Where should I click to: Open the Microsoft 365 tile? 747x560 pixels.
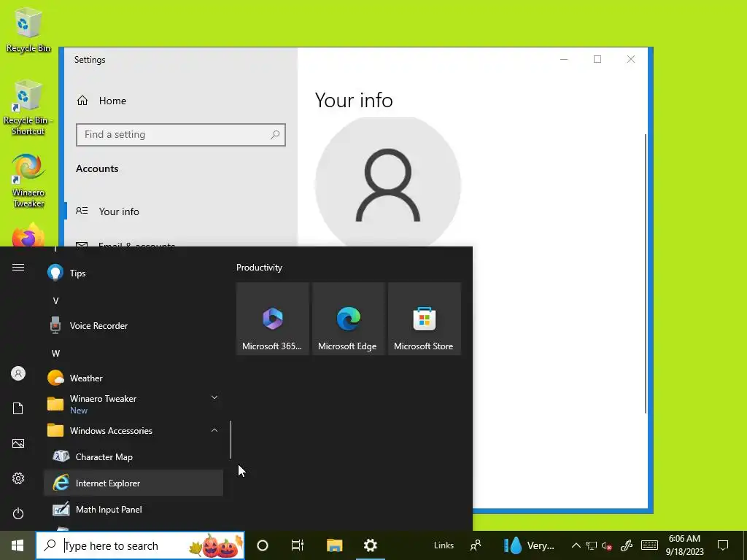(273, 319)
